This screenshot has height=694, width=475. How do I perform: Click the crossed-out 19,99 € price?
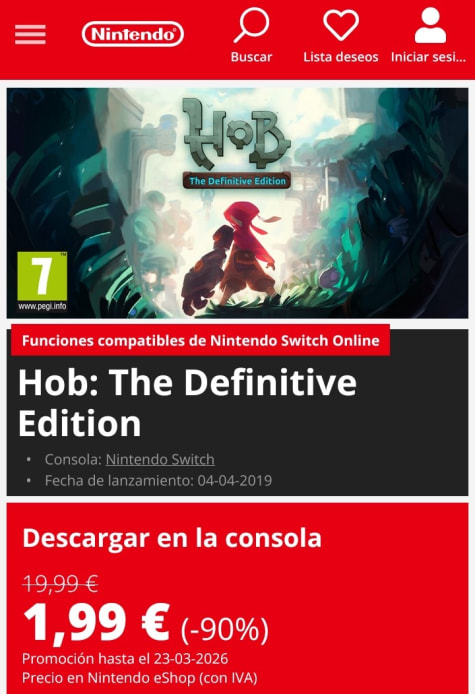60,583
